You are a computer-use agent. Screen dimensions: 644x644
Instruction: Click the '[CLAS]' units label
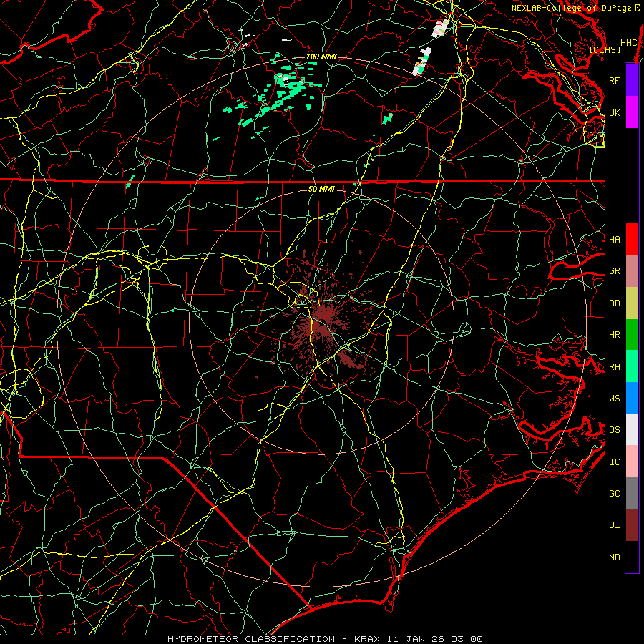[605, 49]
